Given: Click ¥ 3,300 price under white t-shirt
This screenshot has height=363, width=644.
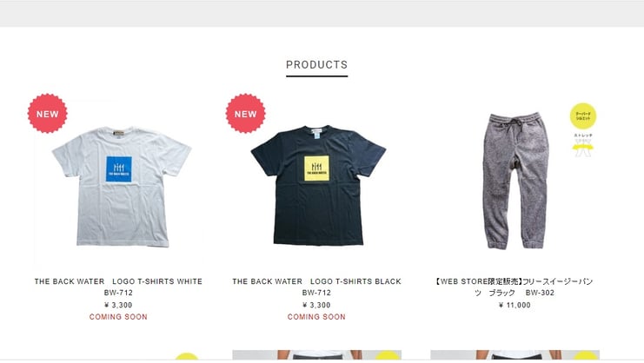Looking at the screenshot, I should tap(118, 305).
